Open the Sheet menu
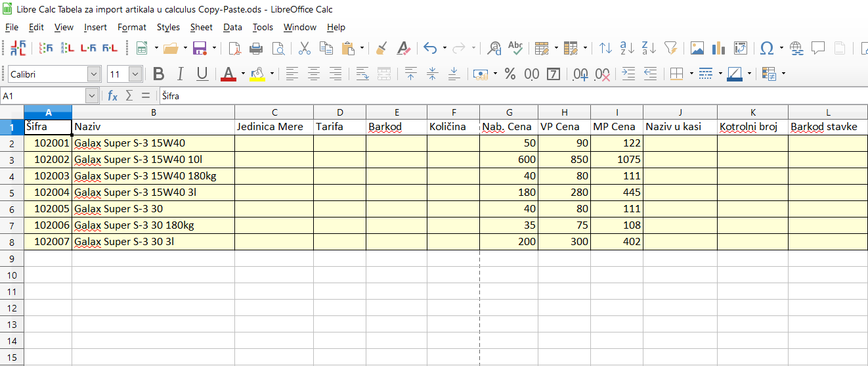Image resolution: width=868 pixels, height=366 pixels. click(202, 27)
